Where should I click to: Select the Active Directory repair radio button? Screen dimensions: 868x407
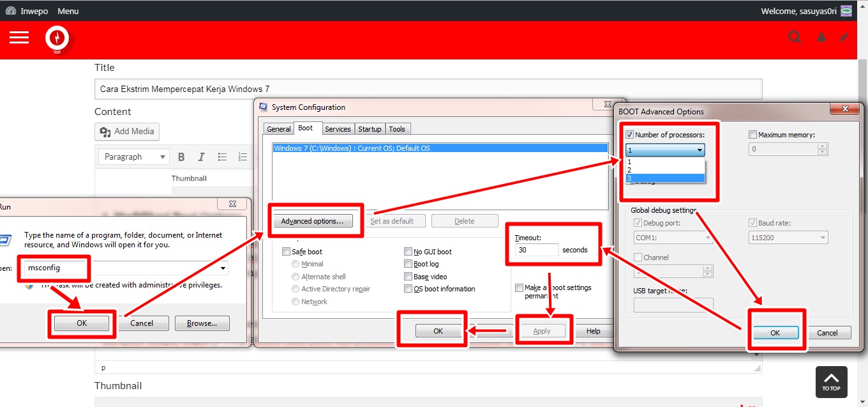[296, 289]
